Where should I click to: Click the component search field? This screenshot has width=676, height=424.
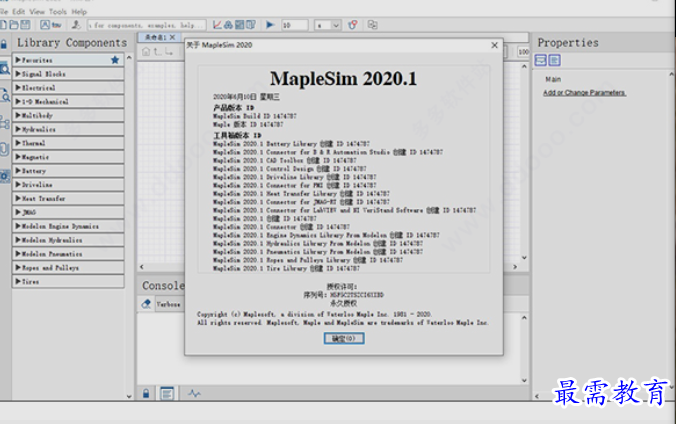coord(146,24)
